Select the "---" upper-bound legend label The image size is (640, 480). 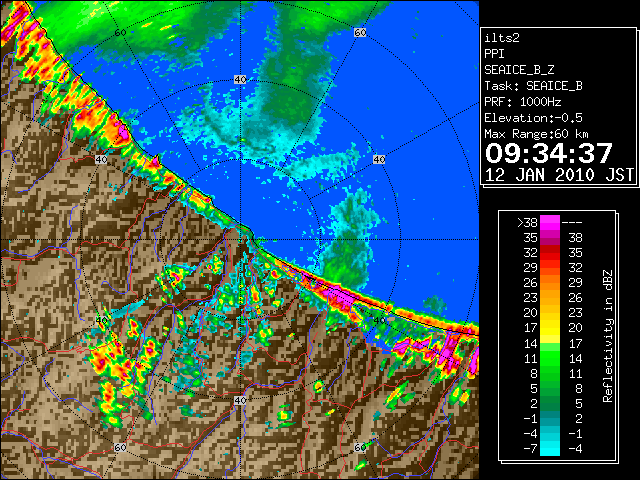(572, 223)
